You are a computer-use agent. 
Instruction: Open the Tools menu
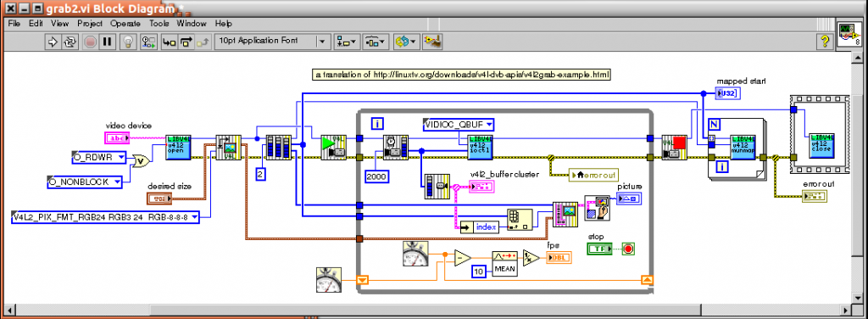(159, 24)
